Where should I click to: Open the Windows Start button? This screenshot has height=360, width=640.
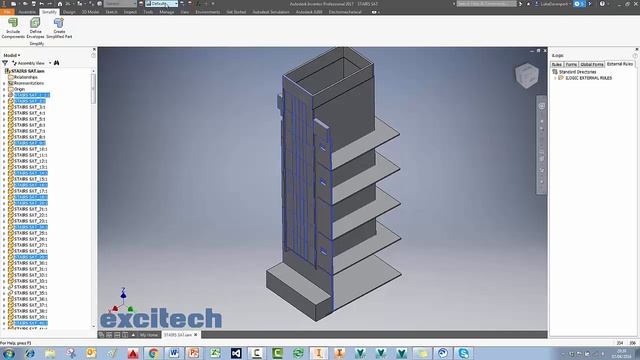coord(9,353)
